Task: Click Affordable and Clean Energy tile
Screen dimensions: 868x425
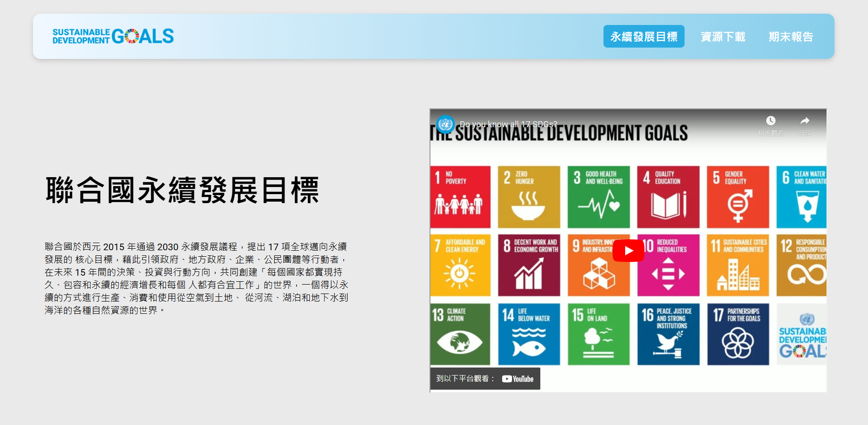Action: [460, 265]
